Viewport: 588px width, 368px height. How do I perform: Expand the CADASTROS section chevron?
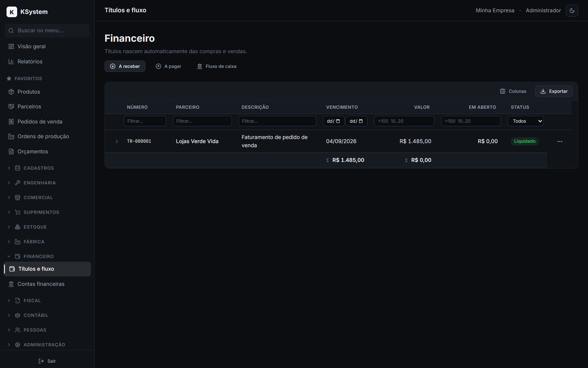click(x=9, y=168)
